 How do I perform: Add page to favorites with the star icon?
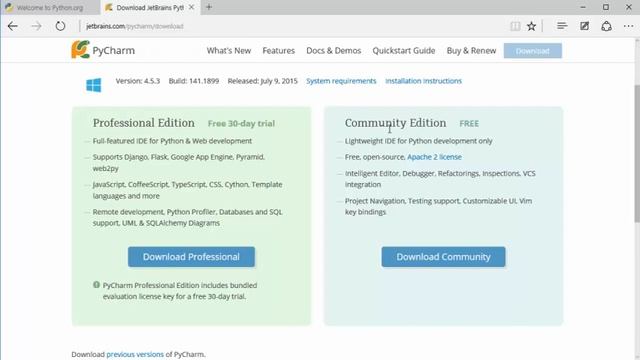[x=531, y=26]
